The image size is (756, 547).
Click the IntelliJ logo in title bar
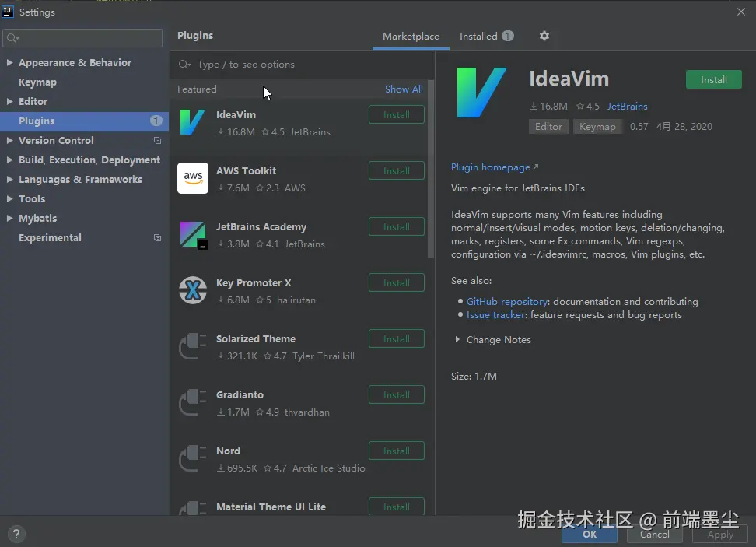tap(8, 12)
